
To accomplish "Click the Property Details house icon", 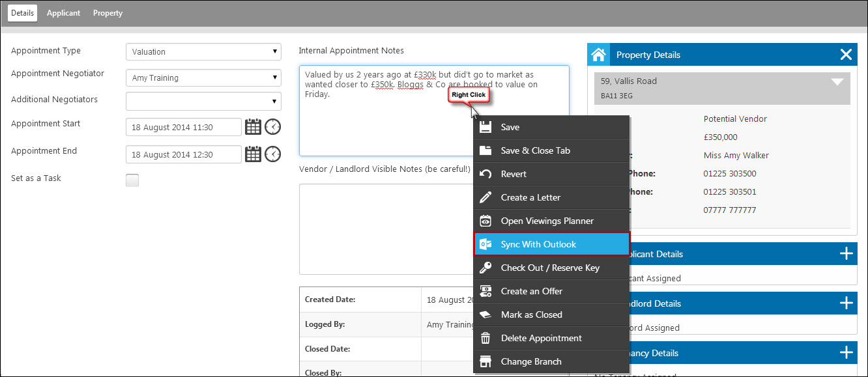I will tap(599, 55).
